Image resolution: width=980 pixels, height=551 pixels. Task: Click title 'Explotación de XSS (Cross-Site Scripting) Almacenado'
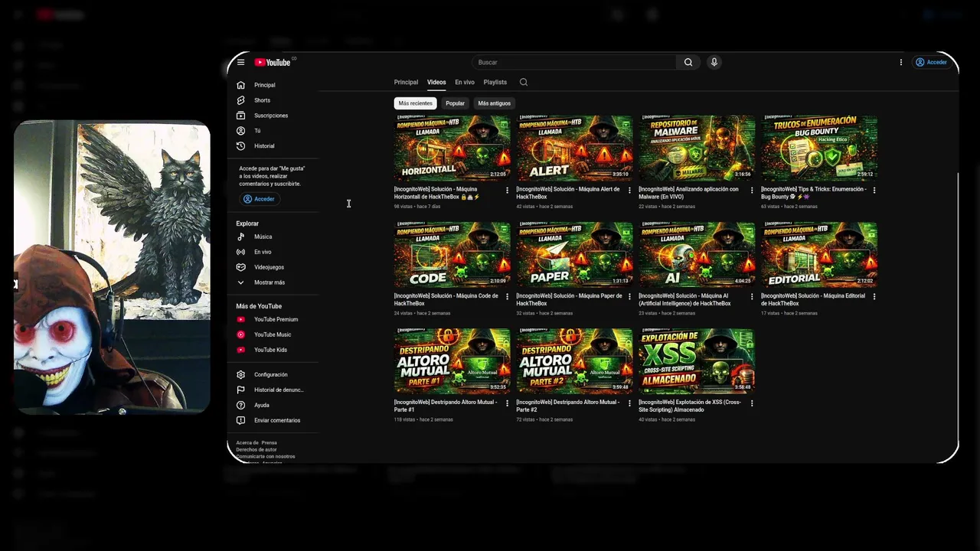(691, 406)
